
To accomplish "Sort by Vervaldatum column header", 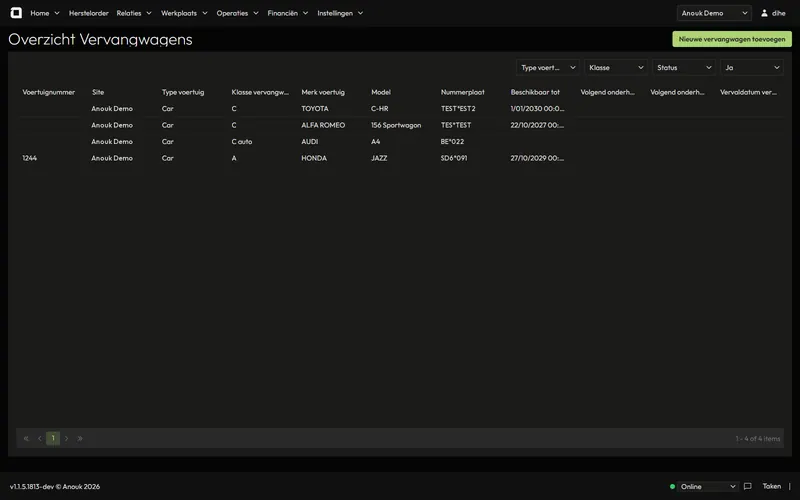I will tap(748, 92).
